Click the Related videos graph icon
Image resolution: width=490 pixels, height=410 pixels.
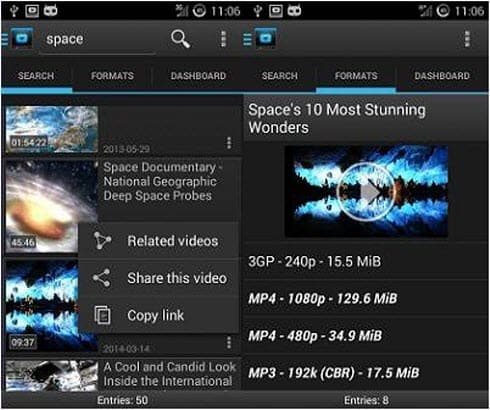coord(102,241)
